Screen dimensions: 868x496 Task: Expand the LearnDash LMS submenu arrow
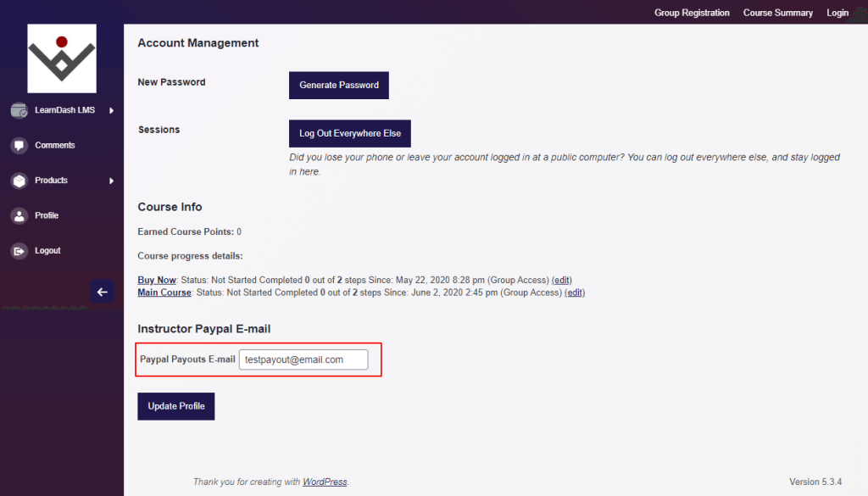pyautogui.click(x=111, y=109)
